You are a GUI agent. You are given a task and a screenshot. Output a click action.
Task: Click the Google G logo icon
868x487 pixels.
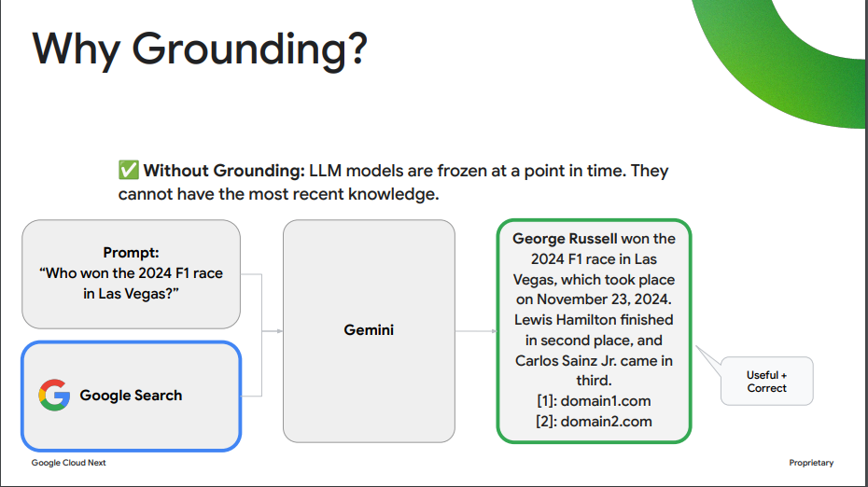pyautogui.click(x=54, y=396)
